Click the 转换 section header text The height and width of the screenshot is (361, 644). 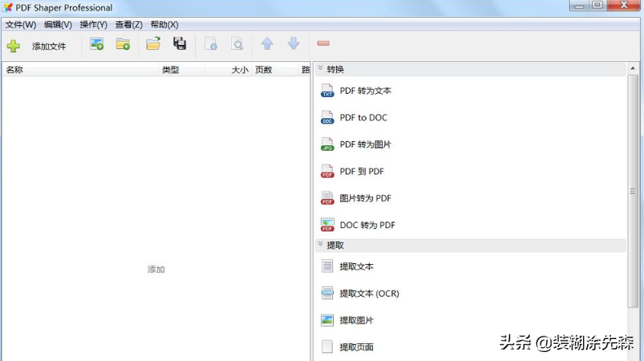coord(335,69)
